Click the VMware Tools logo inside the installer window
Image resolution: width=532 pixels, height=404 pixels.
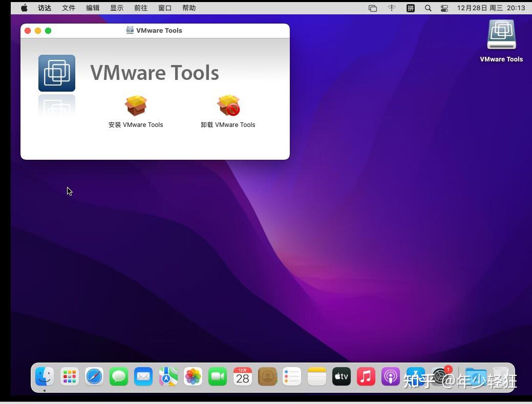click(56, 73)
